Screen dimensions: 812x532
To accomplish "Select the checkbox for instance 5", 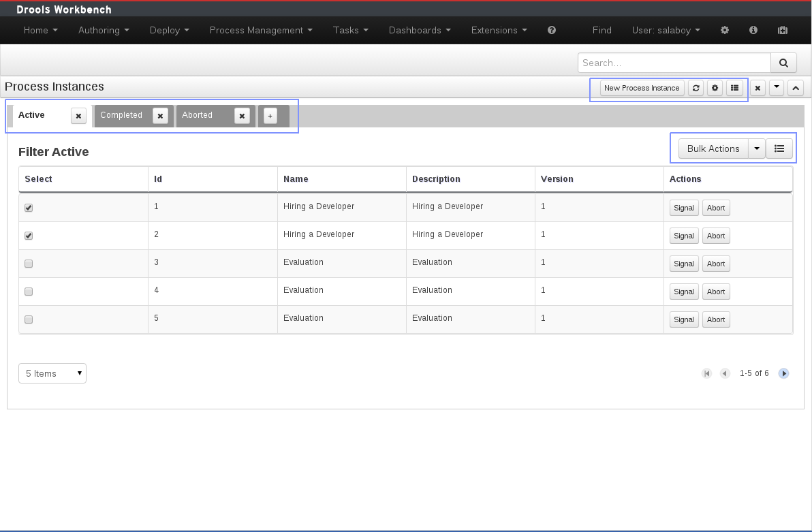I will [x=29, y=319].
